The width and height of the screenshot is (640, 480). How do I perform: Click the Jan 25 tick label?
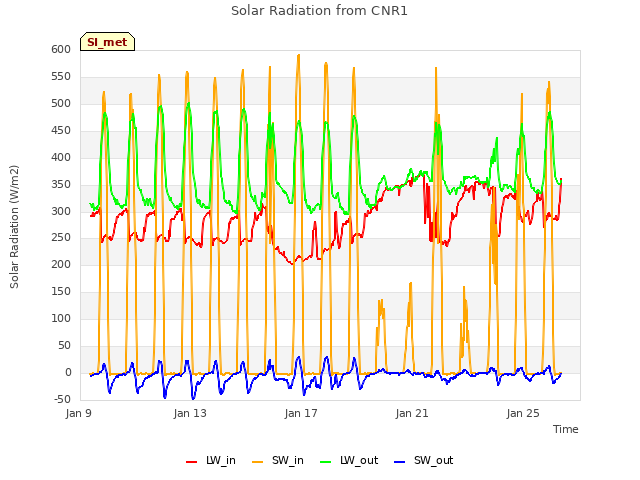[x=523, y=413]
